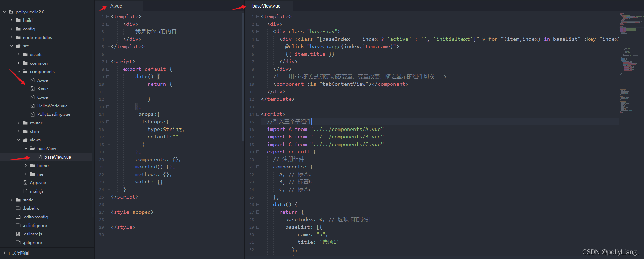Open the .gitignore file
The image size is (644, 259).
(x=32, y=242)
